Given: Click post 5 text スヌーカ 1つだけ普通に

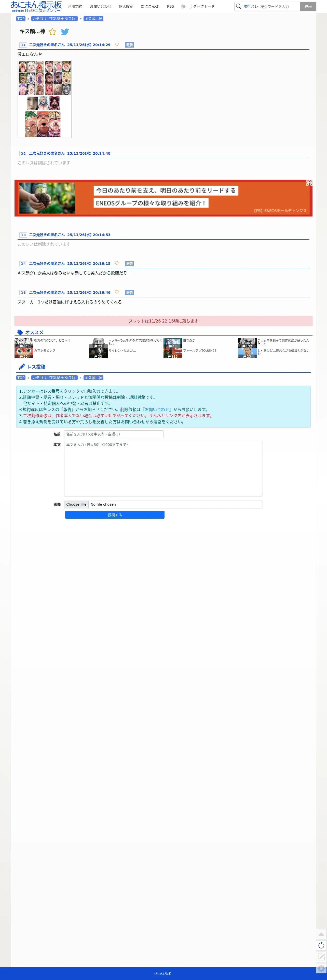Looking at the screenshot, I should pos(70,302).
